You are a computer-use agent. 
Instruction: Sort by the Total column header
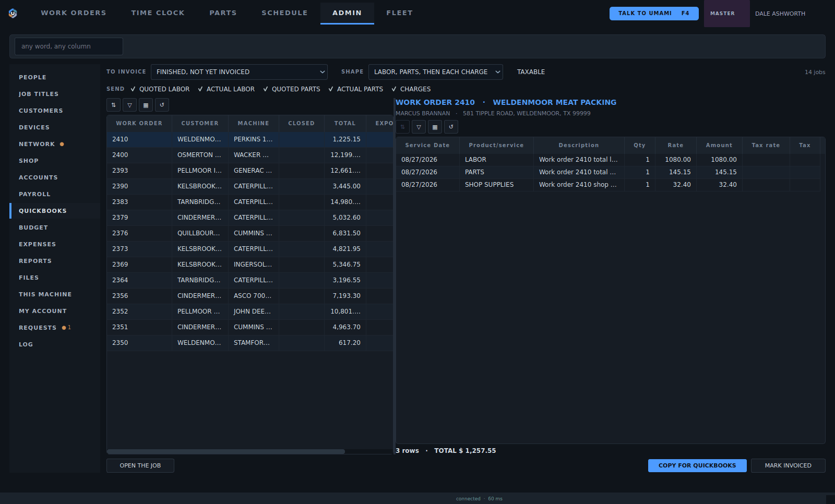[x=345, y=124]
